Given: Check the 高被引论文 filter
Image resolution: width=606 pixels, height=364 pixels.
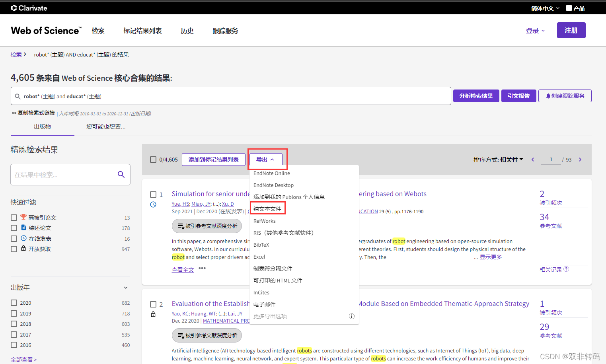Looking at the screenshot, I should click(14, 218).
